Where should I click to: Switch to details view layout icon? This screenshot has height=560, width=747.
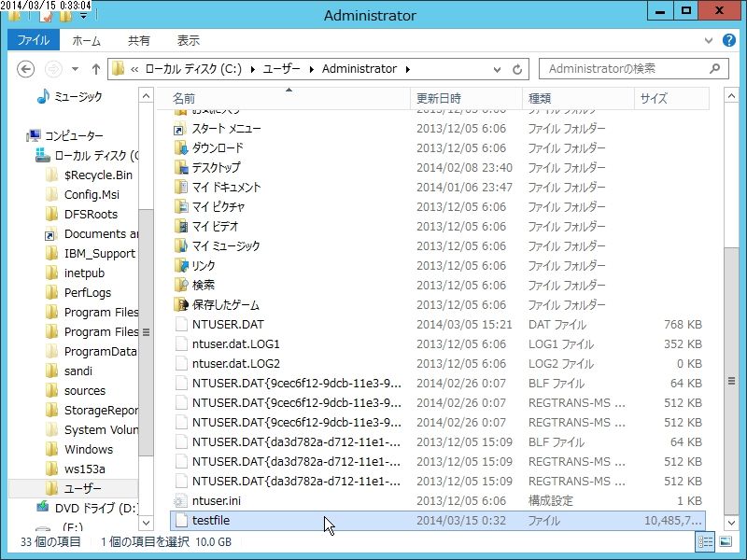(706, 541)
